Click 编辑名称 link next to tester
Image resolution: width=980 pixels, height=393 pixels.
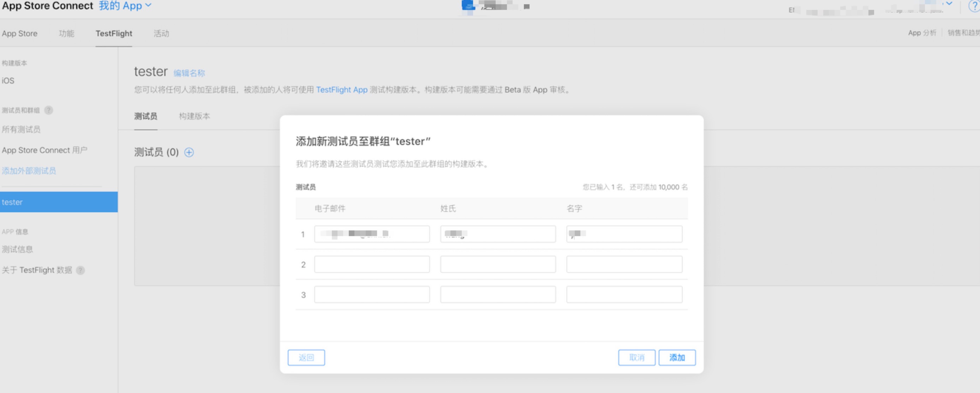click(x=189, y=73)
